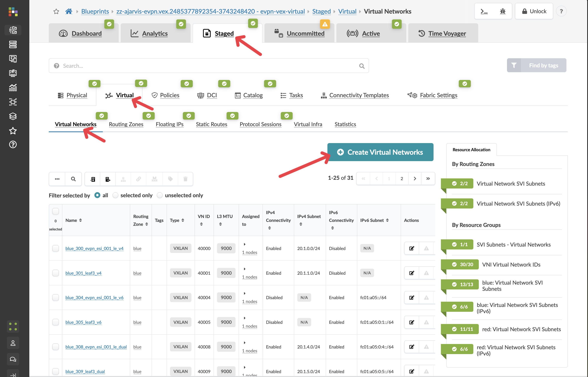
Task: Sort the table by VN ID column
Action: (202, 223)
